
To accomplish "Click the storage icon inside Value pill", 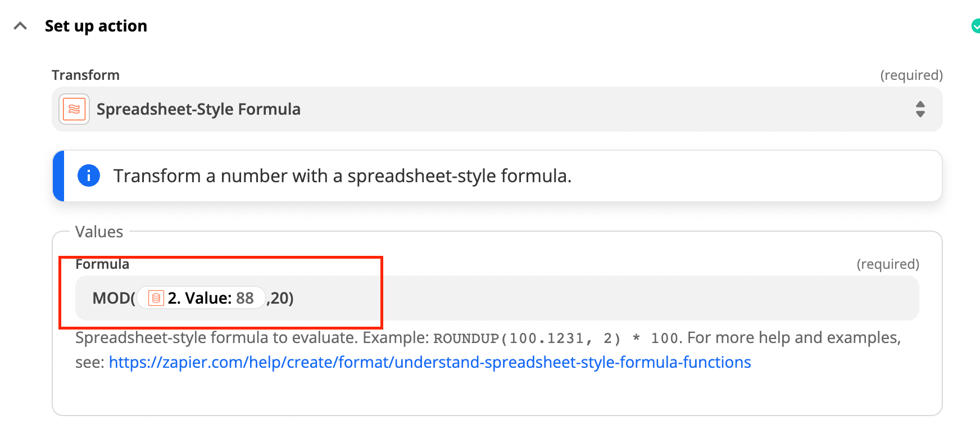I will [x=156, y=298].
